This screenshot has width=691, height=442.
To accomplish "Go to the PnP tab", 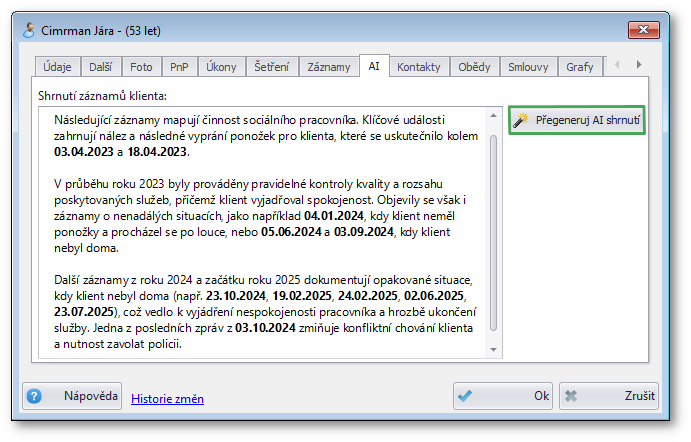I will [x=179, y=67].
